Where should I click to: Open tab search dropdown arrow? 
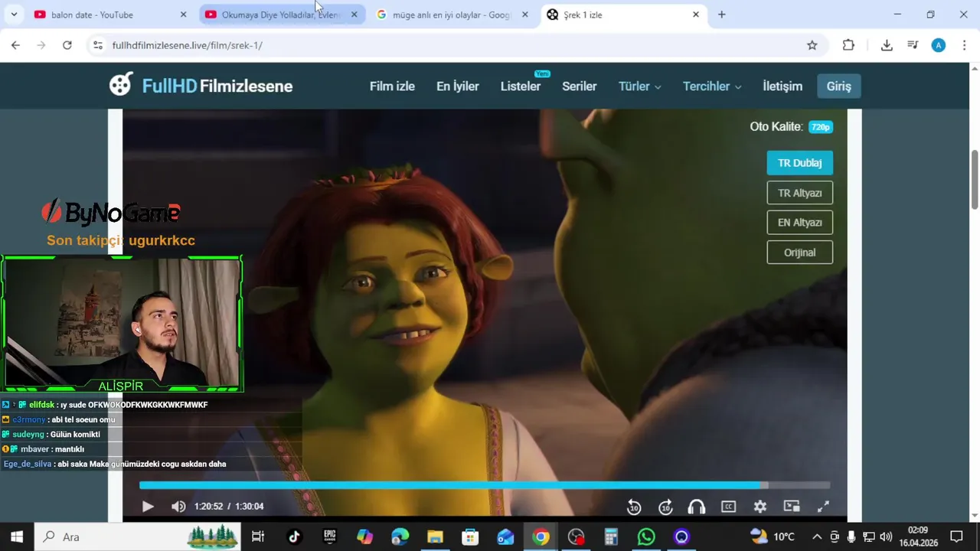click(x=14, y=15)
